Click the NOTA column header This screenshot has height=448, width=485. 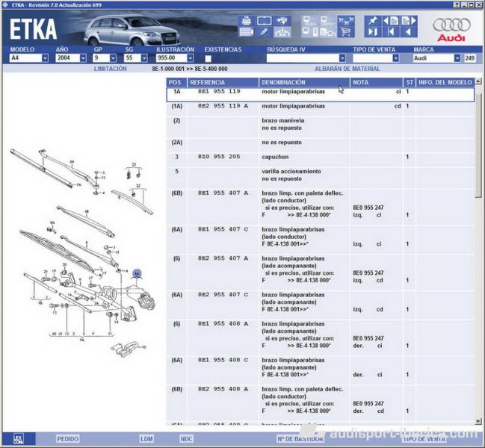(x=377, y=82)
